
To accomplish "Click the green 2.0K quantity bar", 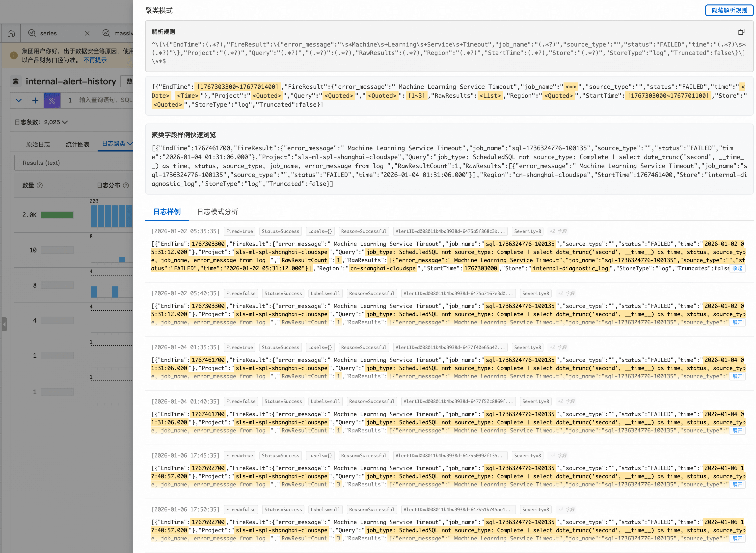I will pyautogui.click(x=57, y=215).
